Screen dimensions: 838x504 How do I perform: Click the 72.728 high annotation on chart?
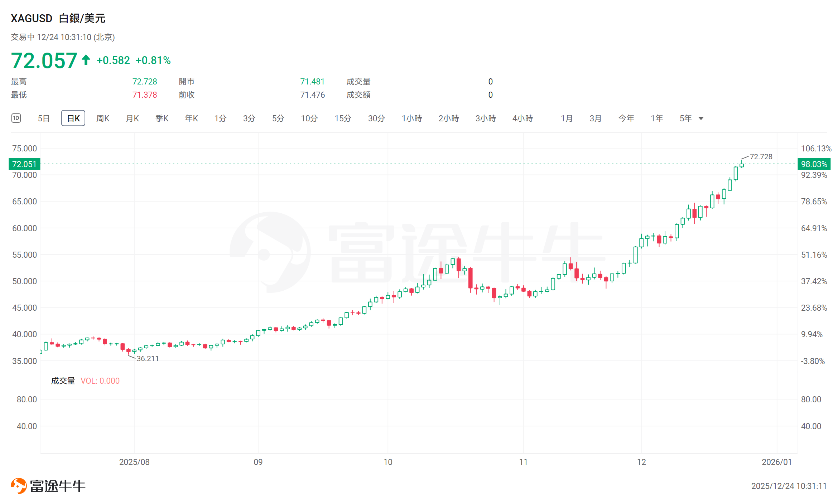pos(761,157)
